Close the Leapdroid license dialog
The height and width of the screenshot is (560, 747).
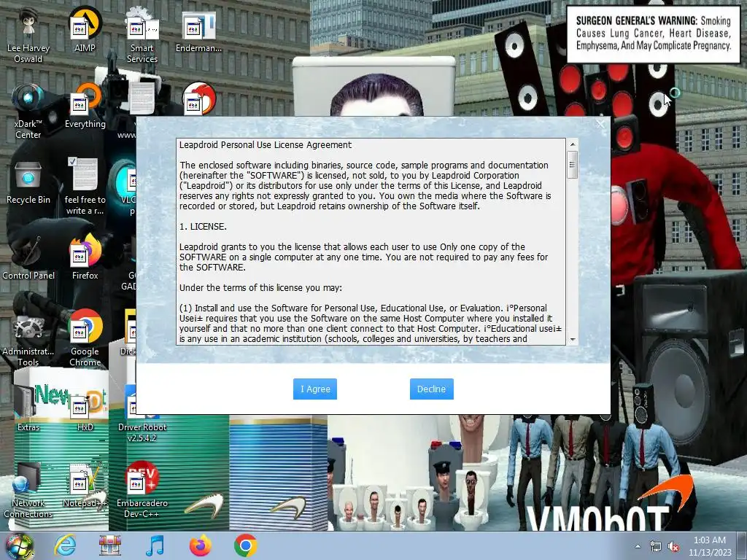pyautogui.click(x=600, y=124)
